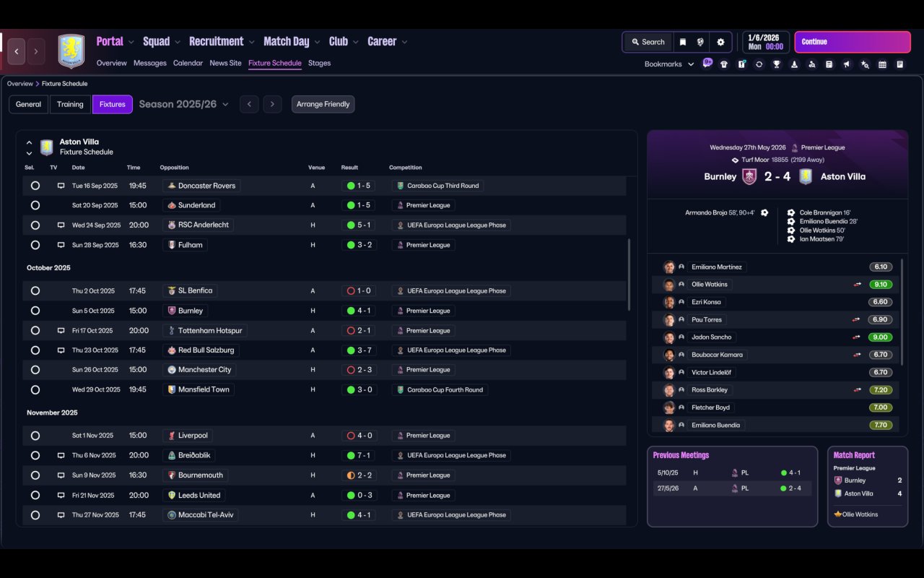Click the Aston Villa club badge in header
Viewport: 924px width, 578px height.
71,51
